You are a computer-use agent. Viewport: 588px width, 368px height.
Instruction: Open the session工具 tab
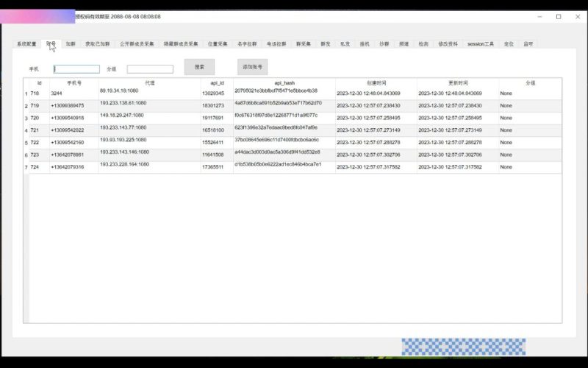(481, 44)
